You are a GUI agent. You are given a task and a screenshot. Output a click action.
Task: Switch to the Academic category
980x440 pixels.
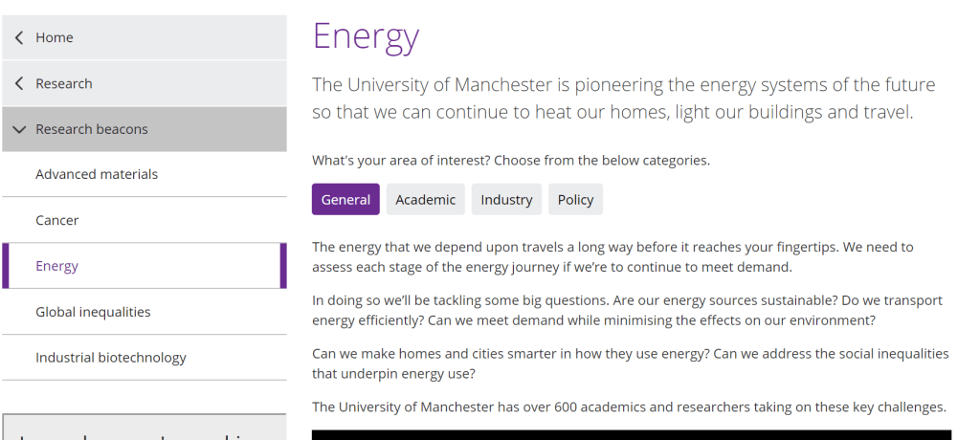(x=425, y=200)
